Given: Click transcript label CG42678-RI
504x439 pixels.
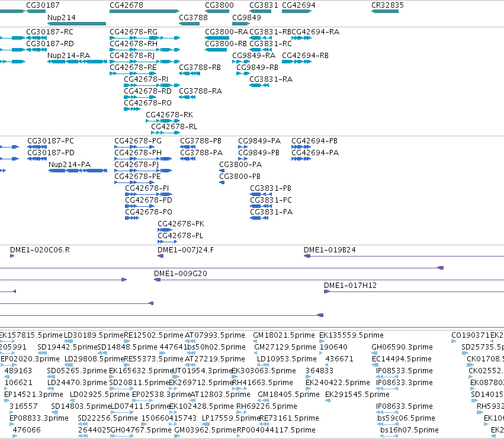Looking at the screenshot, I should point(146,79).
